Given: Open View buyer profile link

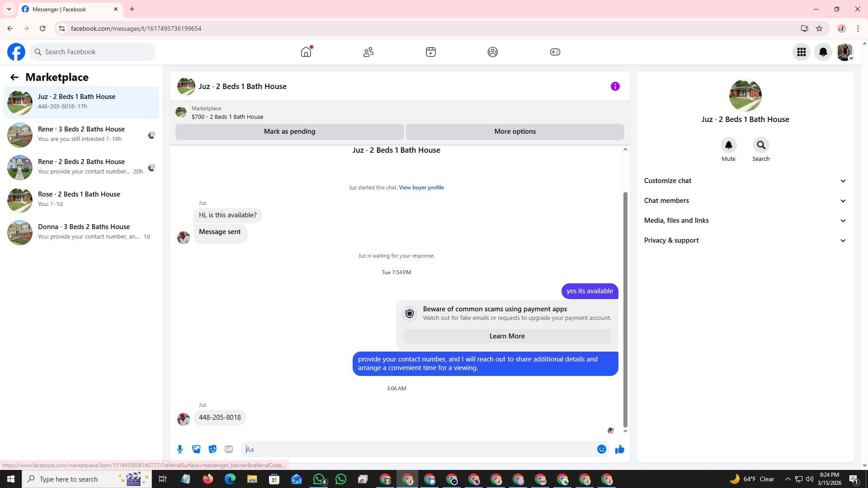Looking at the screenshot, I should tap(421, 188).
